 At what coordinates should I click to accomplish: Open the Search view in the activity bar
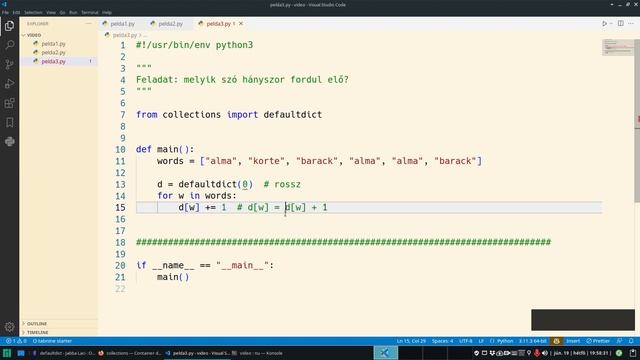(x=9, y=45)
